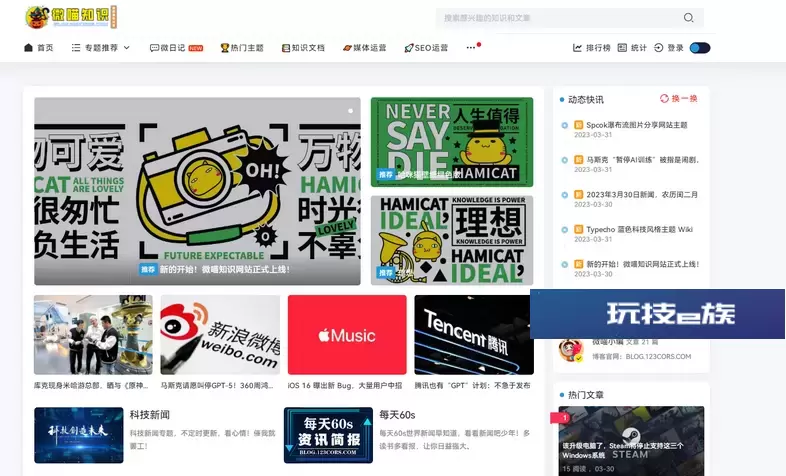This screenshot has height=476, width=786.
Task: Click the home icon beside 首页
Action: click(x=29, y=48)
